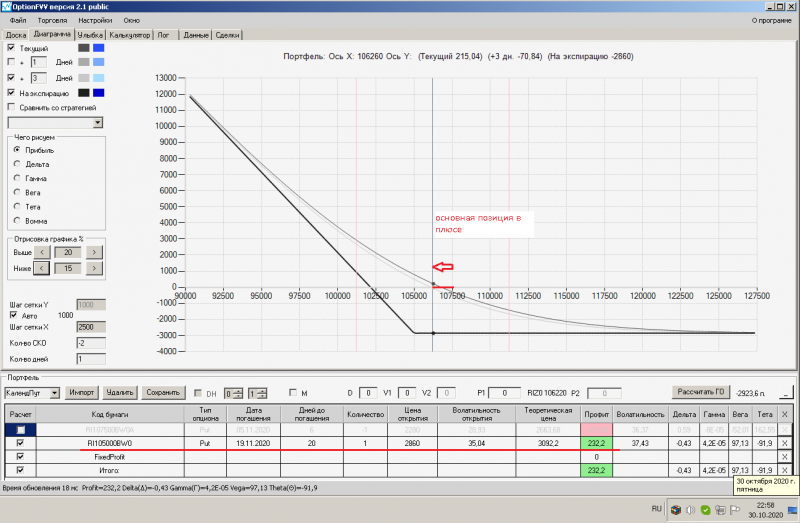Click the colorful cube tray icon

[x=676, y=509]
